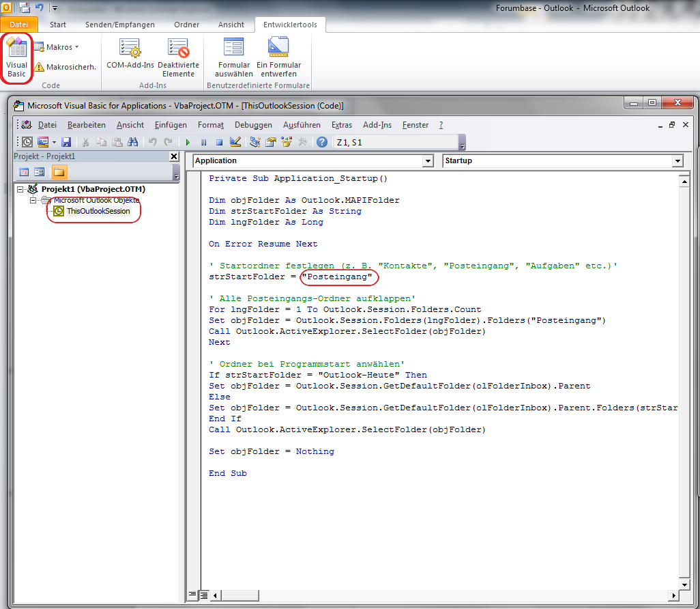The height and width of the screenshot is (609, 700).
Task: Toggle Design Mode icon in toolbar
Action: 235,142
